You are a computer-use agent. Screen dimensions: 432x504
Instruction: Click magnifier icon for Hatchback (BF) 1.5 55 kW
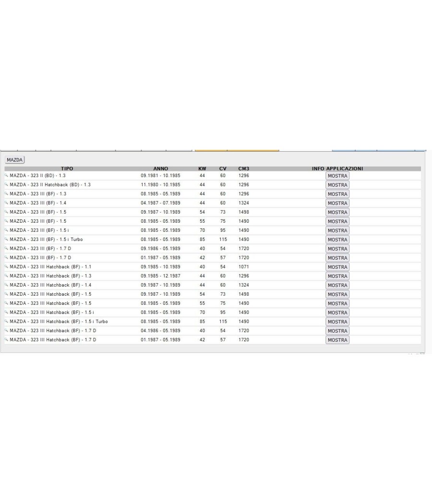click(6, 303)
